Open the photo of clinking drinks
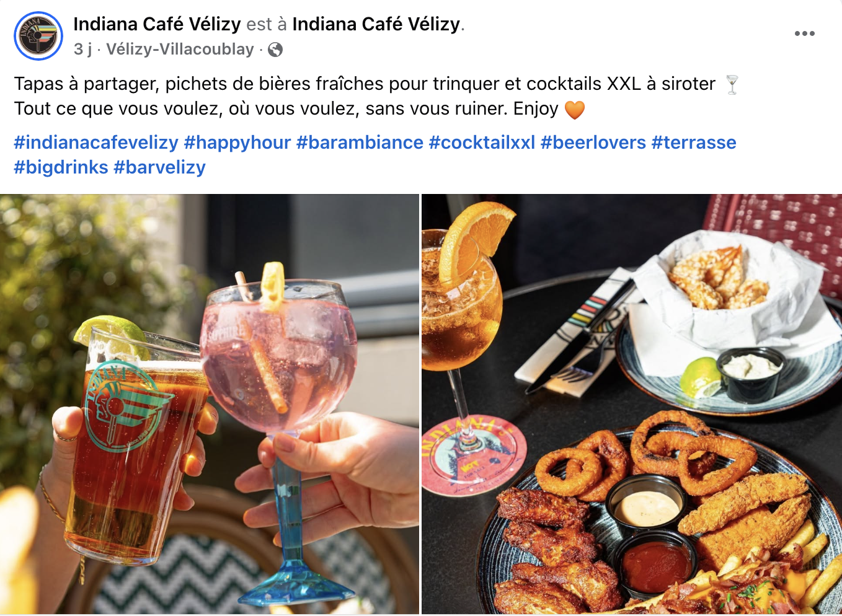This screenshot has width=842, height=616. point(210,404)
